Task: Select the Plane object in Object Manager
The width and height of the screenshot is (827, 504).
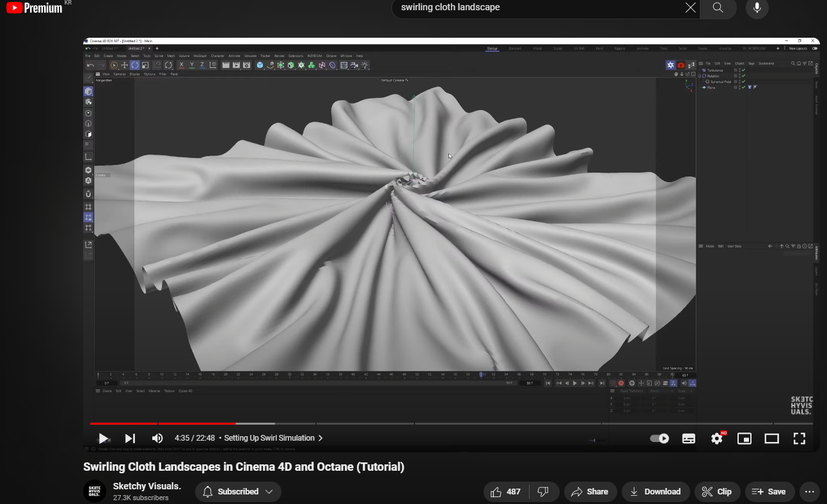Action: pyautogui.click(x=711, y=88)
